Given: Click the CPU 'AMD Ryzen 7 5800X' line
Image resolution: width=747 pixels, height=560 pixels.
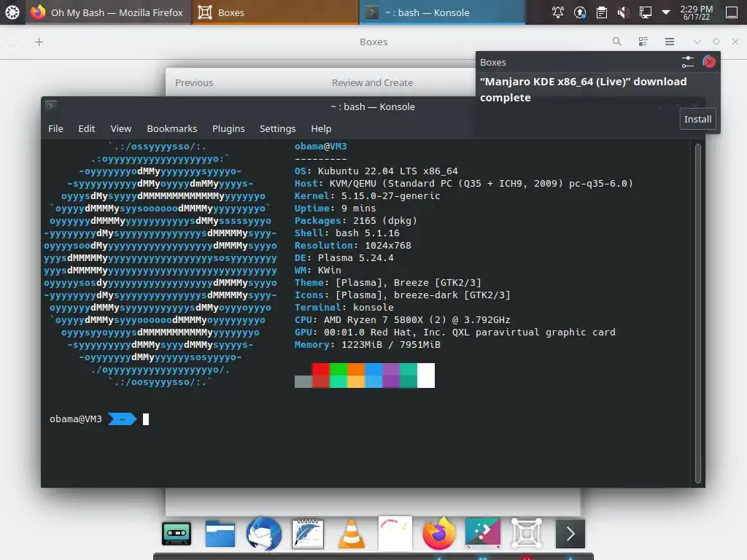Looking at the screenshot, I should [403, 319].
